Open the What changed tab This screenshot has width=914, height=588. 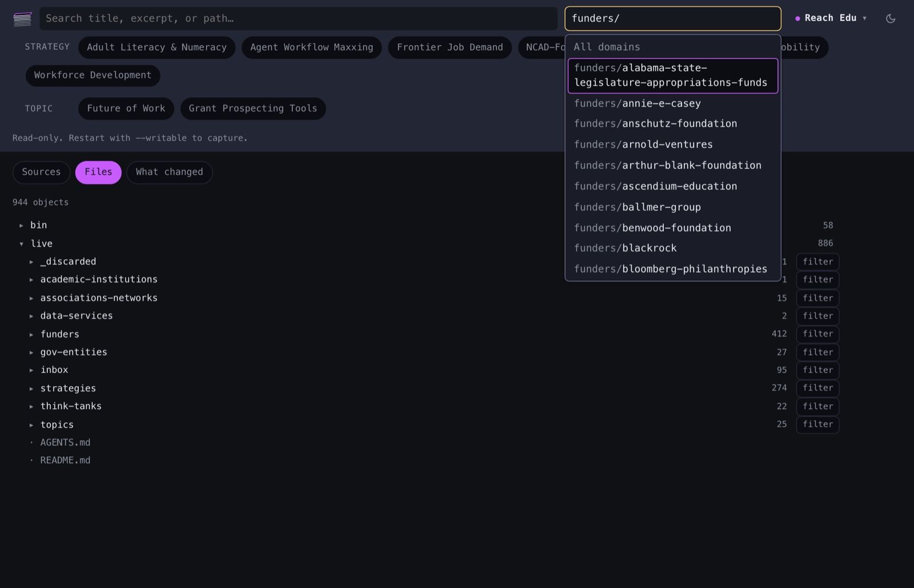(170, 172)
